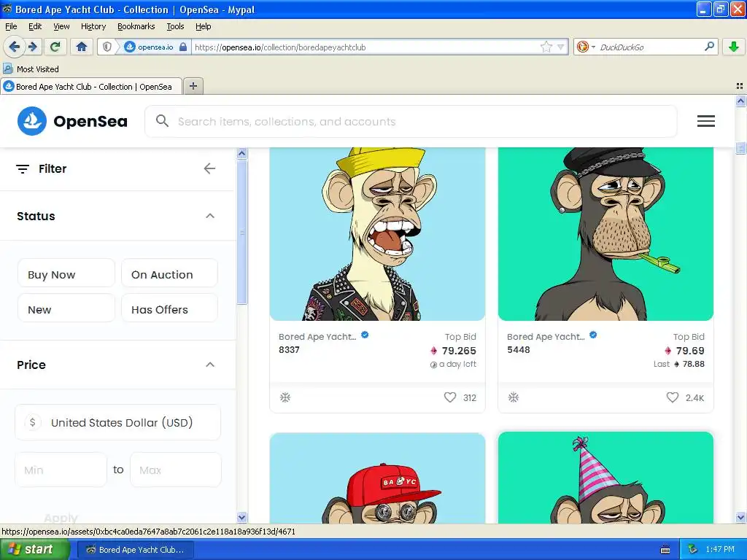The height and width of the screenshot is (560, 747).
Task: Open the File menu
Action: [x=11, y=26]
